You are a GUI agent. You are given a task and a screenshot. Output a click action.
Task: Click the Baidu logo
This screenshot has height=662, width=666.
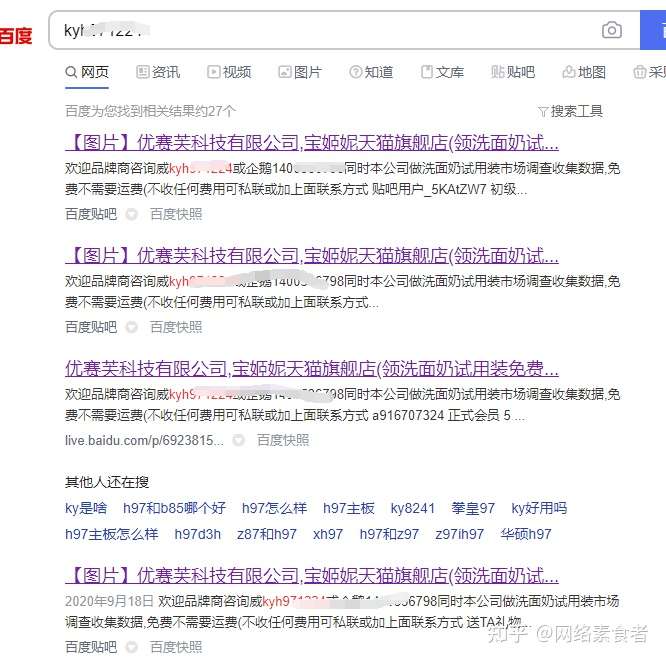(16, 36)
